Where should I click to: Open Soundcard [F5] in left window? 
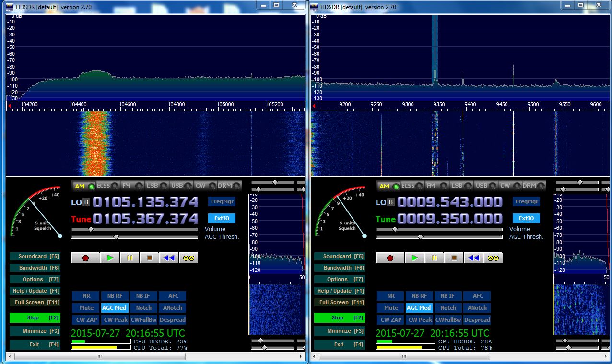tap(35, 256)
